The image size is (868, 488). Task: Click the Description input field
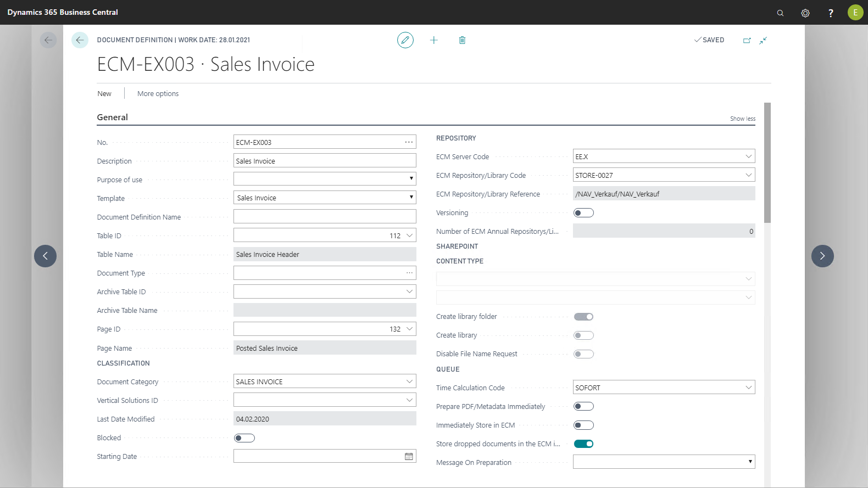point(324,161)
